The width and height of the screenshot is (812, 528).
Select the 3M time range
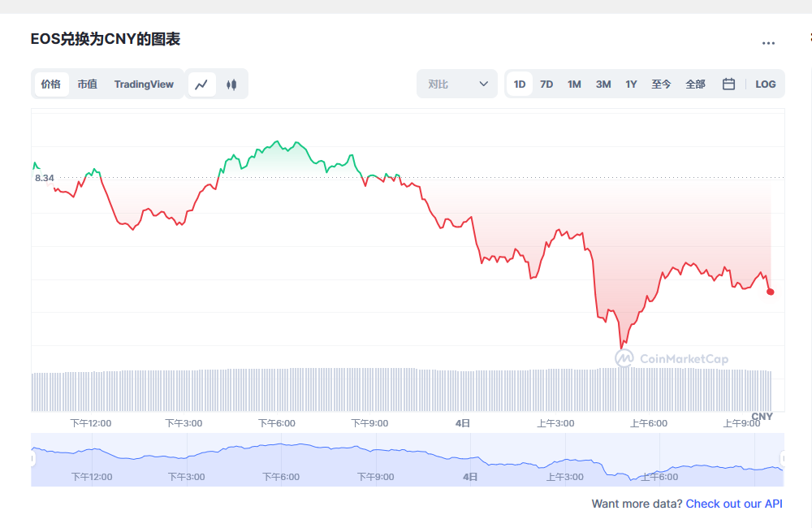603,84
